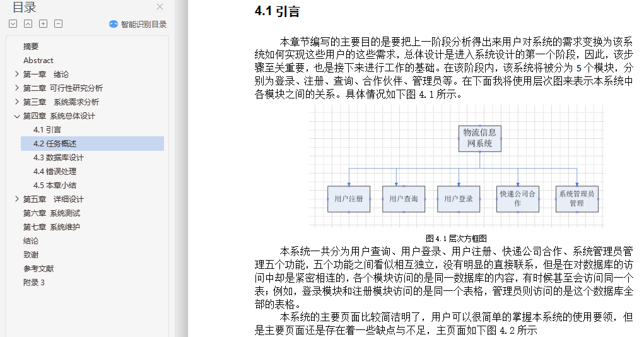Jump to 第一章 绪论 heading
The image size is (644, 337).
[x=46, y=74]
